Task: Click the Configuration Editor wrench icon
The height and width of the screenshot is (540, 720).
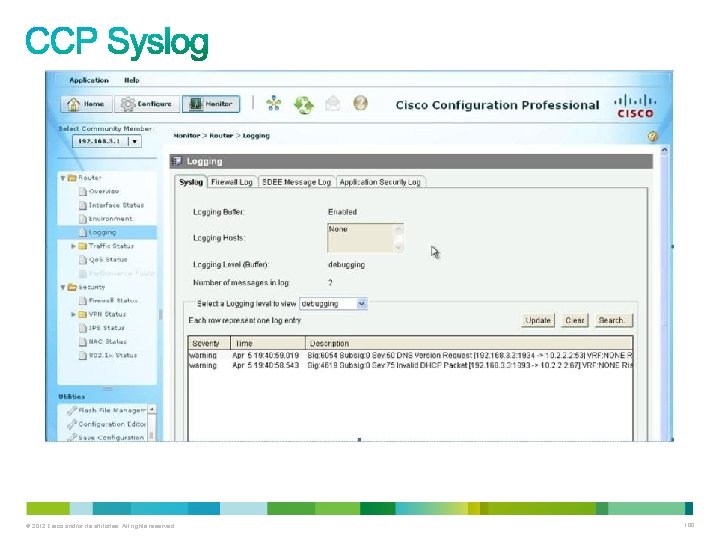Action: 72,424
